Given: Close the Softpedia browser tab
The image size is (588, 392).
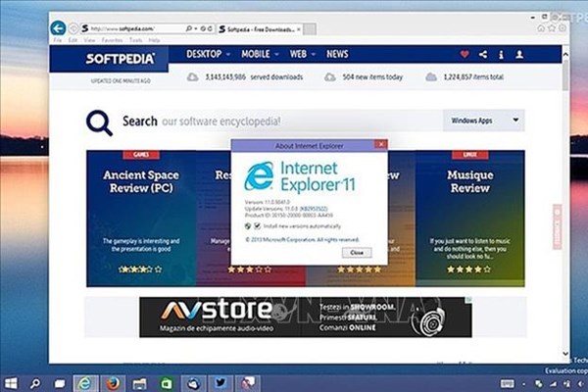Looking at the screenshot, I should pos(299,28).
